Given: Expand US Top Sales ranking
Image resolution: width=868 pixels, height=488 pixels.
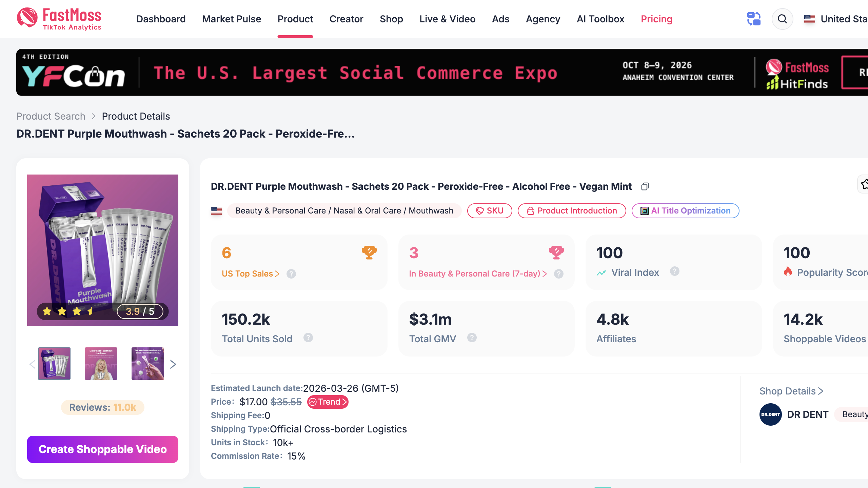Looking at the screenshot, I should pyautogui.click(x=250, y=273).
